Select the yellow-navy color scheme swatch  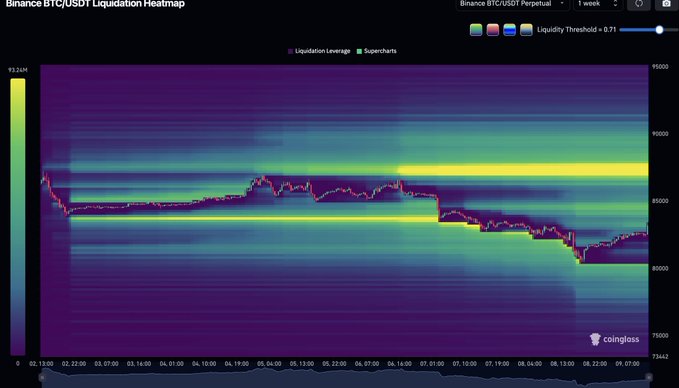[x=526, y=30]
